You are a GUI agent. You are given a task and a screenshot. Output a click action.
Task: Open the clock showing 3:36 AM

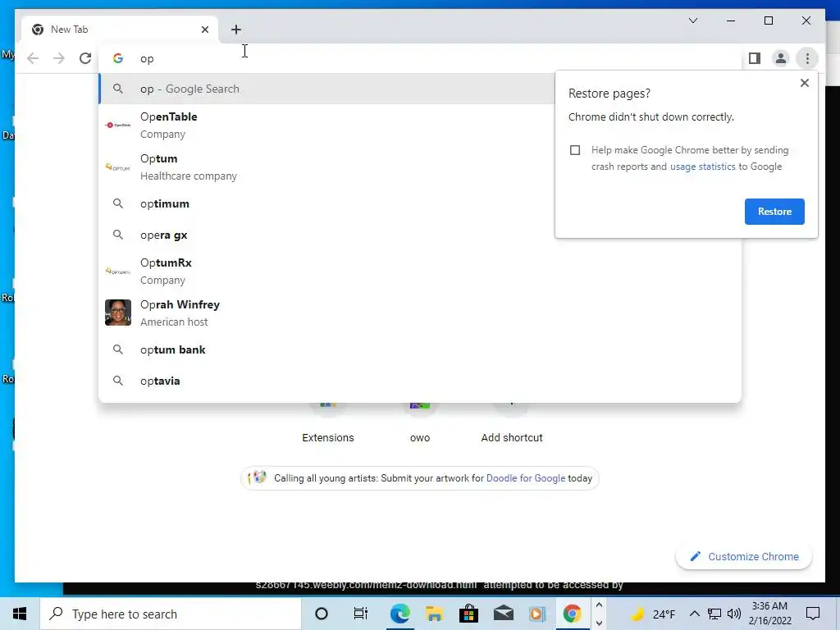click(x=769, y=614)
